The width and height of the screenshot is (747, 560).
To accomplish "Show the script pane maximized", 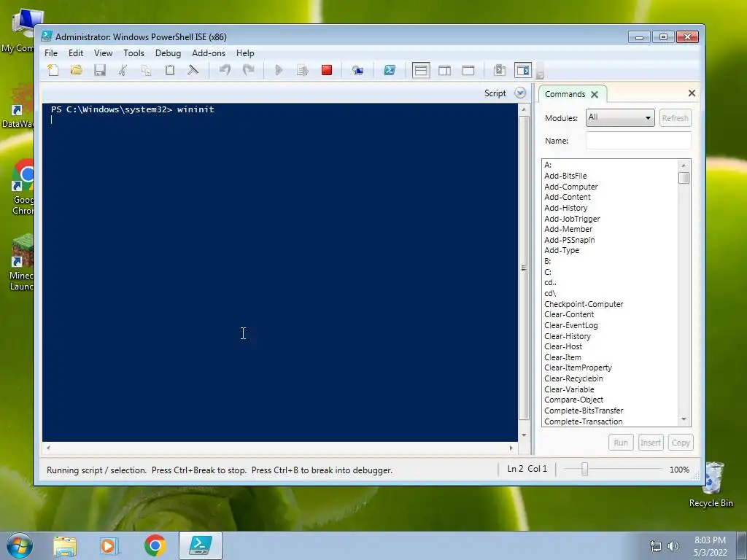I will (468, 71).
